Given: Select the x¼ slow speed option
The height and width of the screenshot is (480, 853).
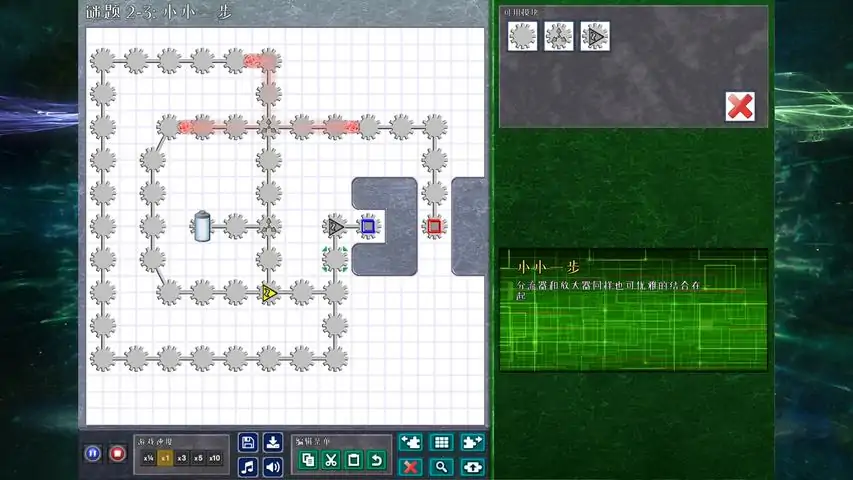Looking at the screenshot, I should pos(149,458).
